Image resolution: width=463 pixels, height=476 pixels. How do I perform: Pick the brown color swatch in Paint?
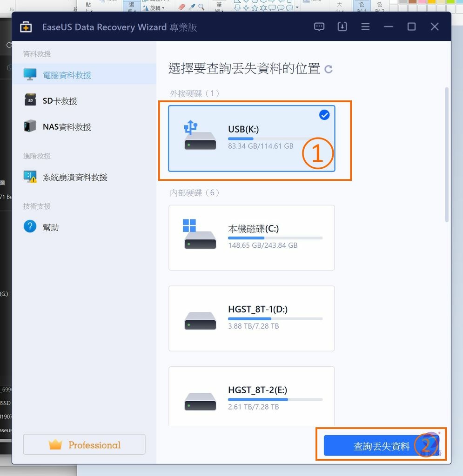point(412,1)
